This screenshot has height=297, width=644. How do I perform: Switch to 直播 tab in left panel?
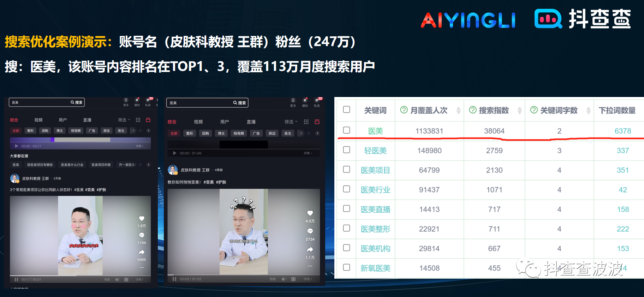coord(87,120)
